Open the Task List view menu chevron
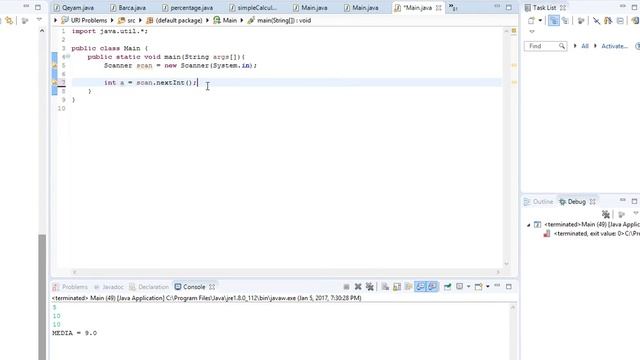 (x=532, y=32)
